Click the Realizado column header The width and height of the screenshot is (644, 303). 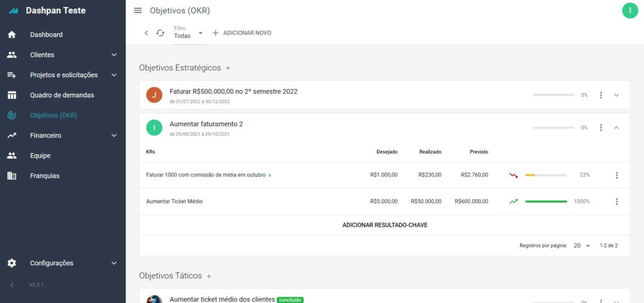(430, 152)
